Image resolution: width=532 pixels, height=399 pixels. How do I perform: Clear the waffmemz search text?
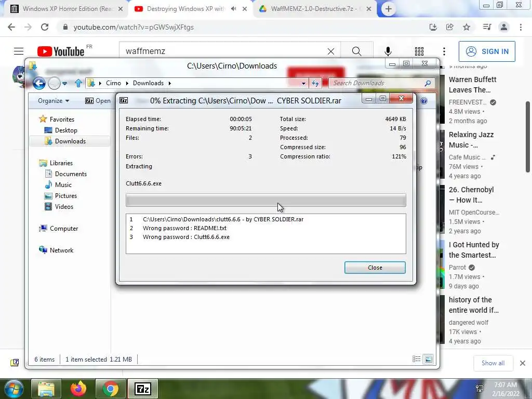[331, 51]
